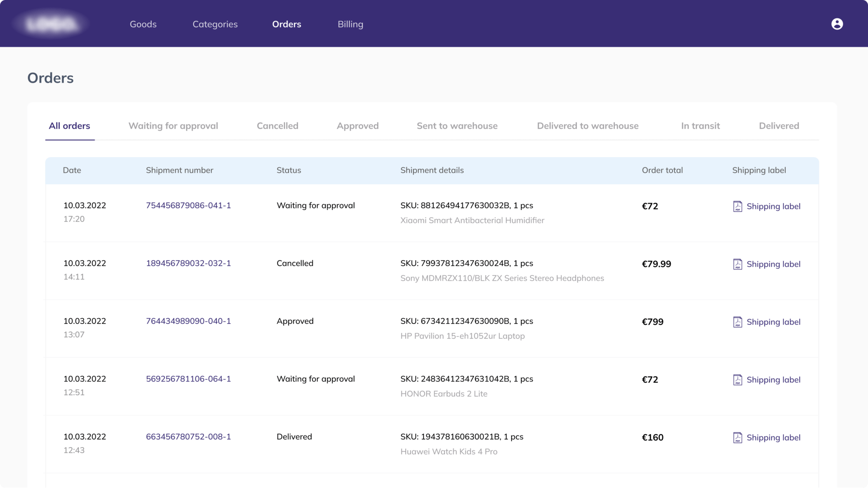Screen dimensions: 868x488
Task: Click the PDF icon for order 754456879086-041-1
Action: [737, 206]
